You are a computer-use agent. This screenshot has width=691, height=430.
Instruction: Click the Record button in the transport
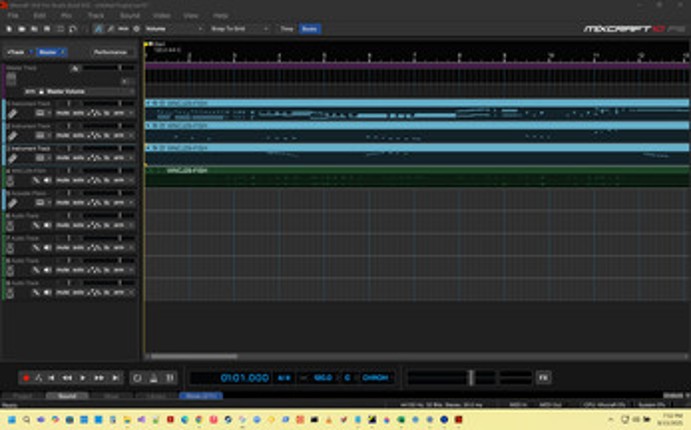coord(26,378)
